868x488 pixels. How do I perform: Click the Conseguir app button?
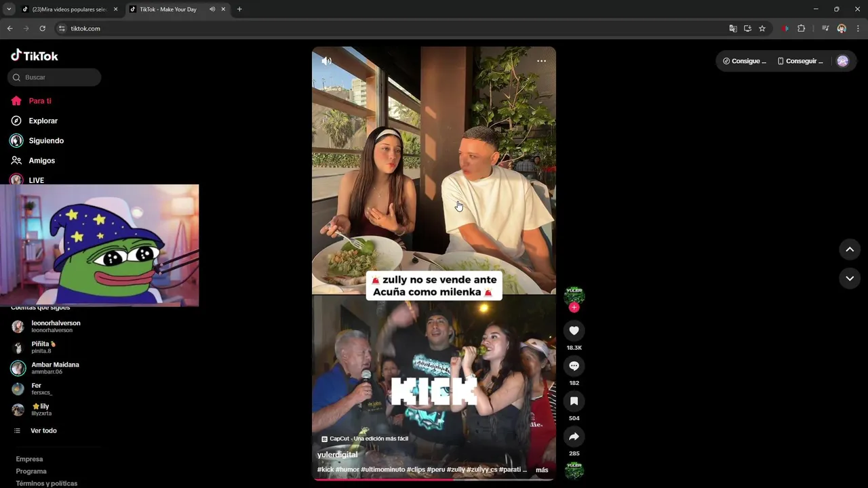point(800,61)
